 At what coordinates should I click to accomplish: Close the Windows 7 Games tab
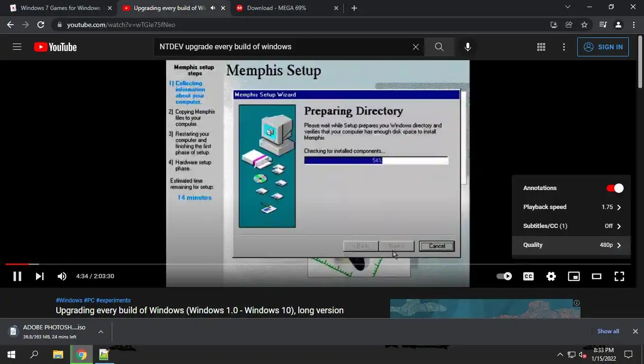tap(110, 8)
